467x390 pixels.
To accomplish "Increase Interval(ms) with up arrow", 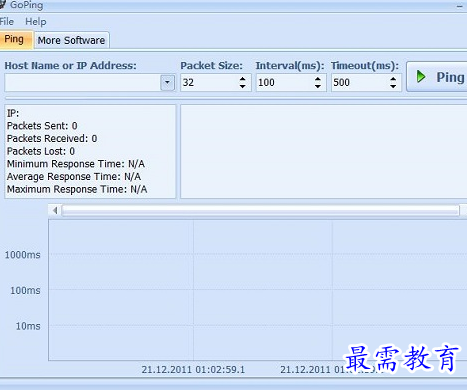I will 318,79.
